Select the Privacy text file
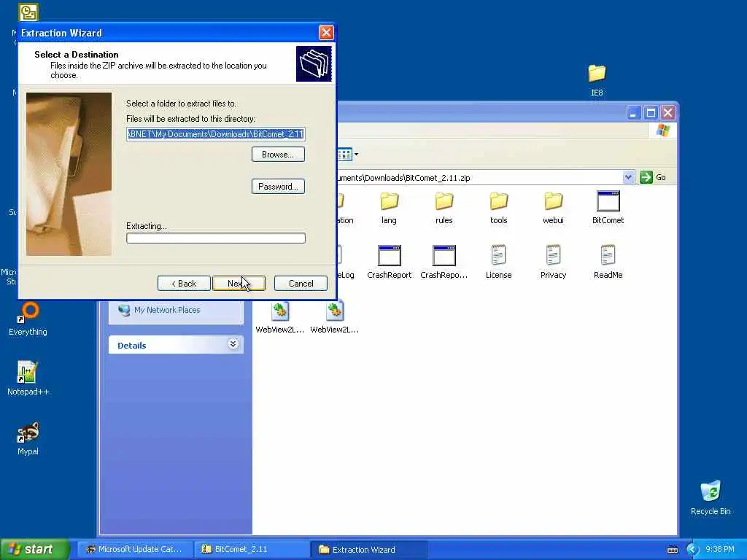The image size is (747, 560). [x=553, y=262]
